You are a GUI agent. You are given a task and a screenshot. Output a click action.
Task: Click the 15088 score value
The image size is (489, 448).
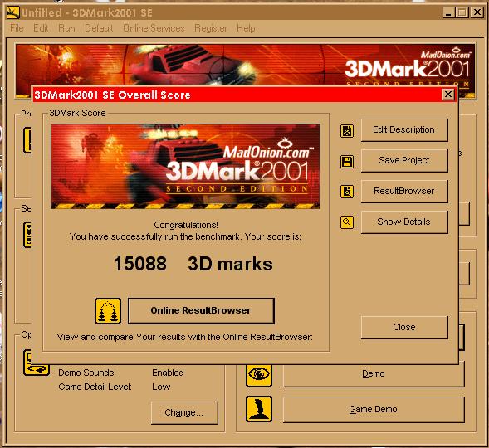(x=140, y=264)
